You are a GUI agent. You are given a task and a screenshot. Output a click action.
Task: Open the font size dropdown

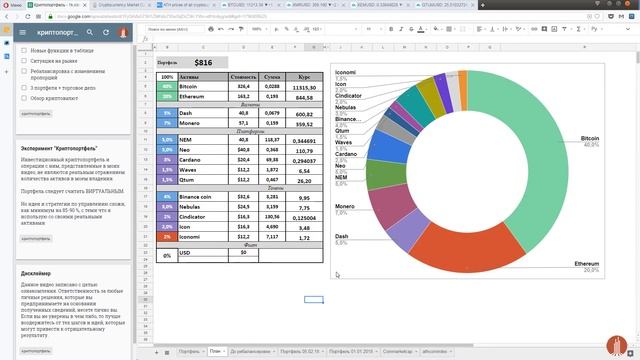click(x=372, y=29)
